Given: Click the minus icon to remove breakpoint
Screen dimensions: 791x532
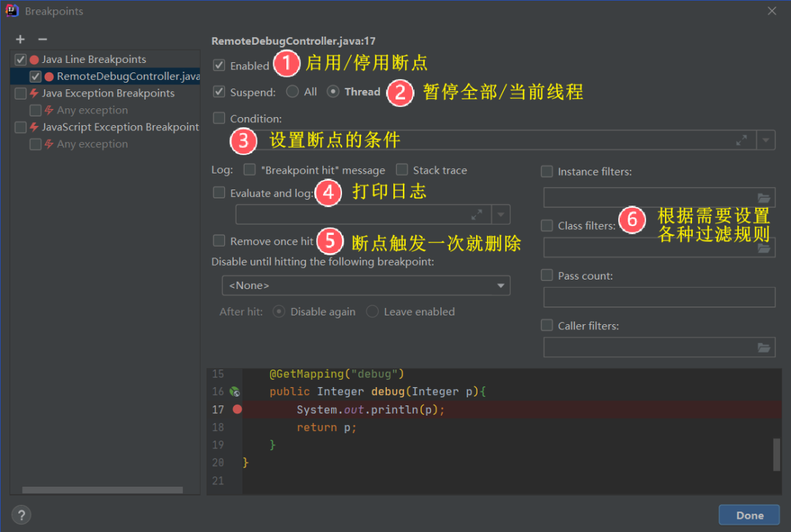Looking at the screenshot, I should tap(42, 39).
